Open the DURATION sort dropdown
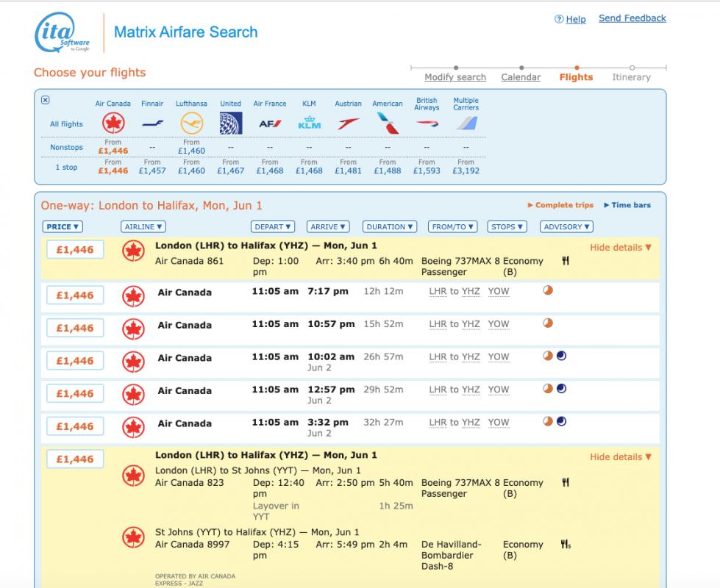 click(x=389, y=227)
